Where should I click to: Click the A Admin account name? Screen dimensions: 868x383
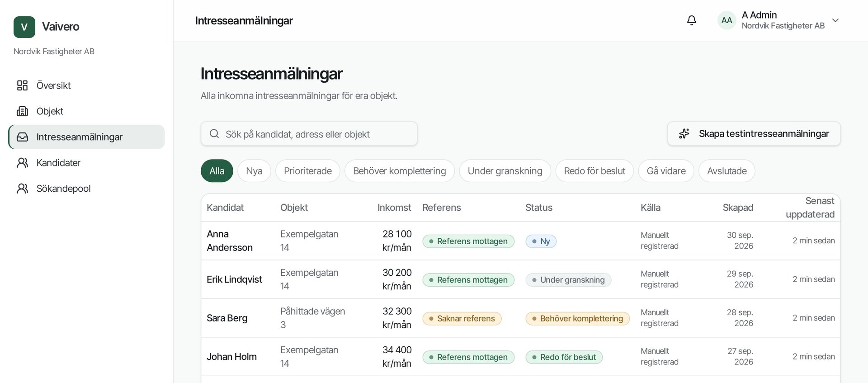pyautogui.click(x=759, y=15)
